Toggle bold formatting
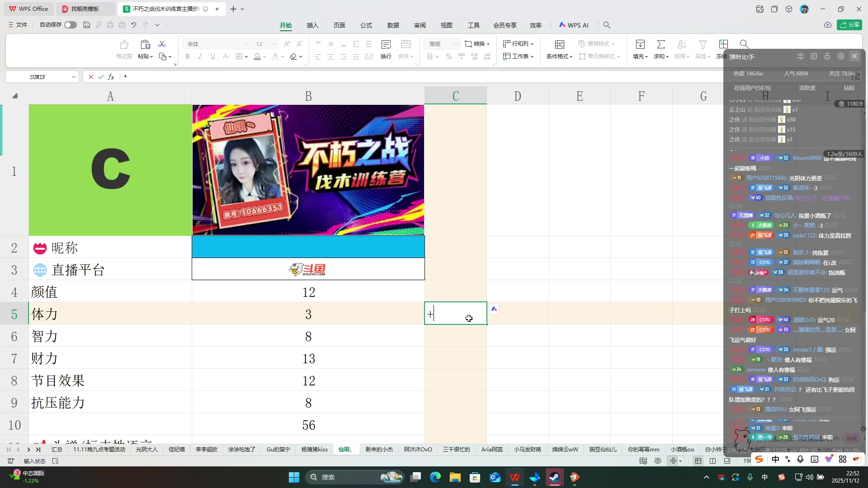 [187, 56]
